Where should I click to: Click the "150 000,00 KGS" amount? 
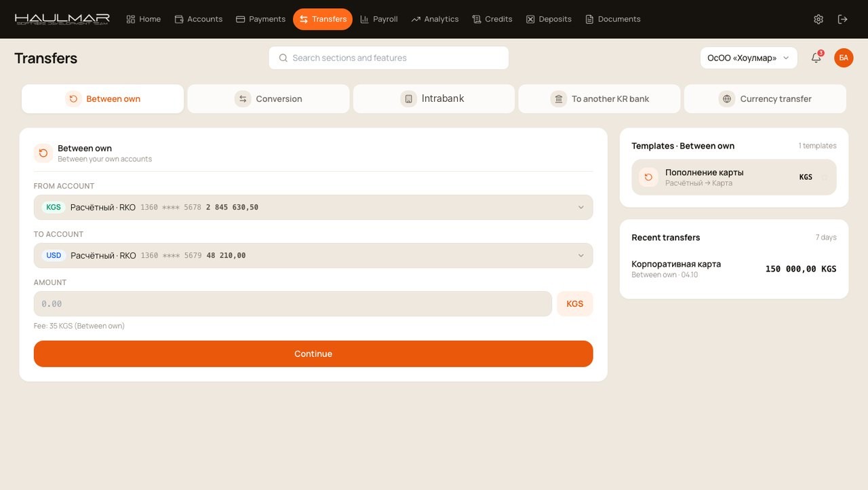point(801,269)
